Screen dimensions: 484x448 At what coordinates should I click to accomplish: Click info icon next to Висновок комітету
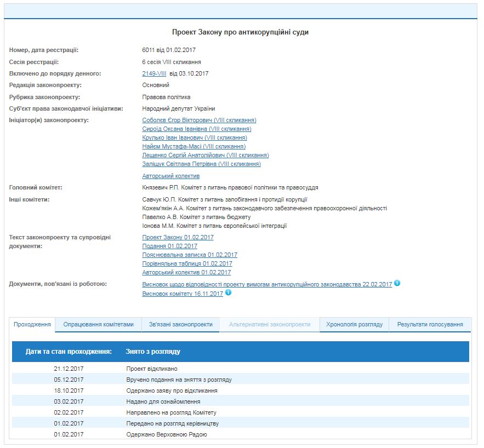(229, 292)
